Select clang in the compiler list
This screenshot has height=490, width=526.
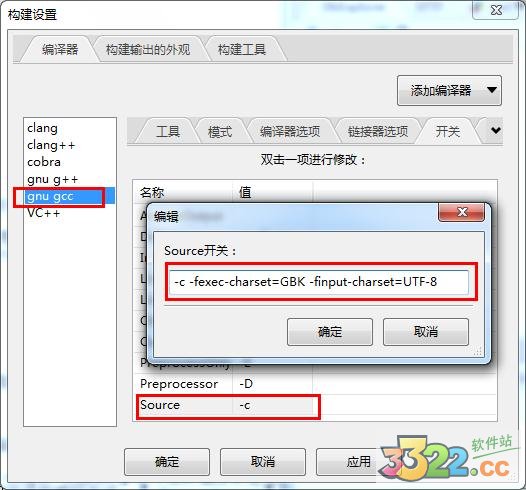tap(42, 128)
